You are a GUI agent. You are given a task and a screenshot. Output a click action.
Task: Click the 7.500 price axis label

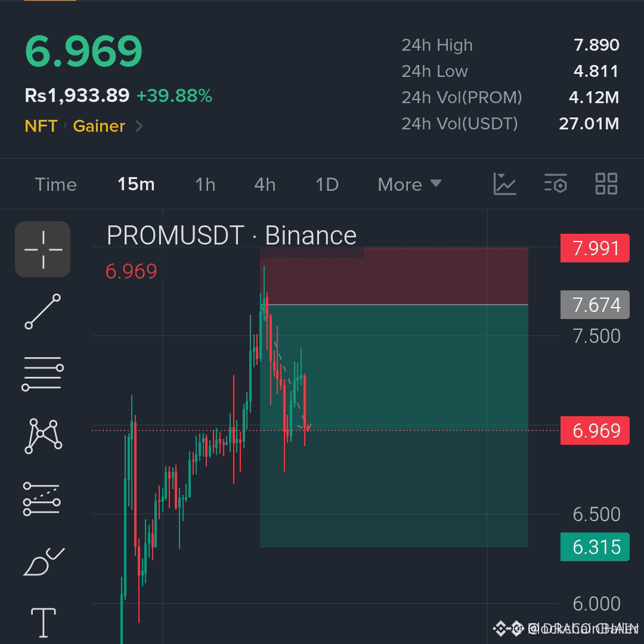click(596, 336)
